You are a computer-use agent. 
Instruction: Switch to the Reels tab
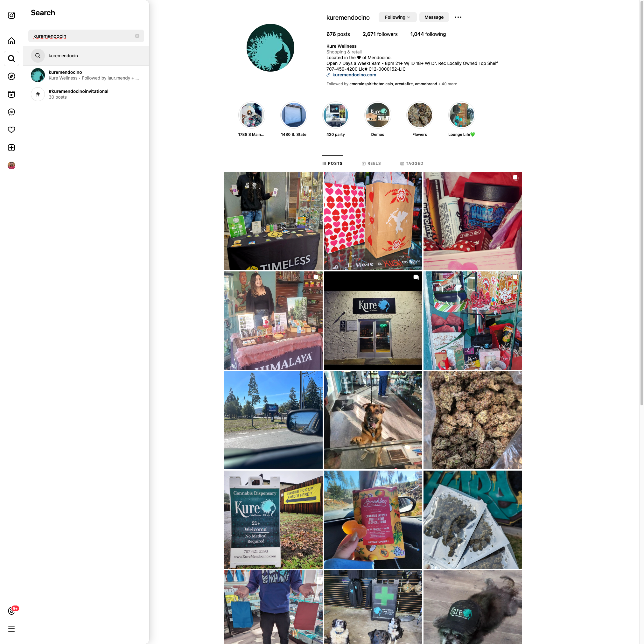[x=371, y=163]
